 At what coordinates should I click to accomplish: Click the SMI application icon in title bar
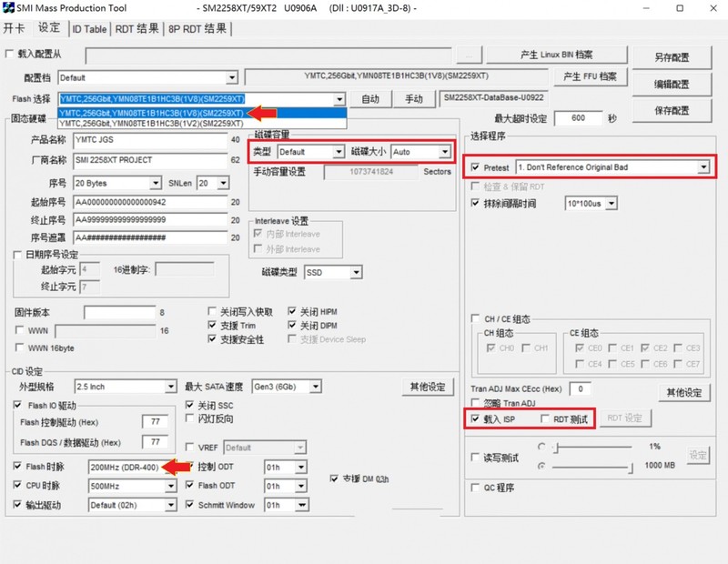coord(9,9)
